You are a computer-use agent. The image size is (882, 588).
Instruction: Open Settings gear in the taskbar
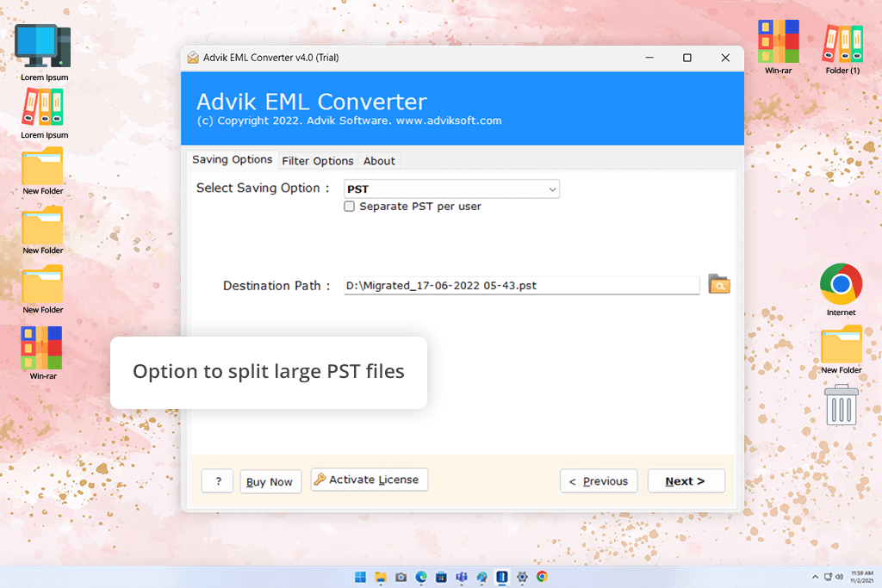pyautogui.click(x=522, y=577)
